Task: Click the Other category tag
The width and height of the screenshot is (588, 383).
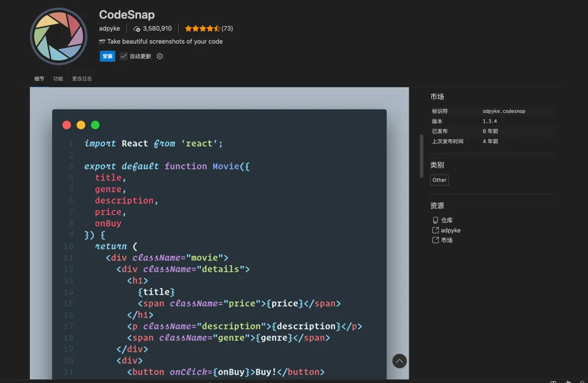Action: coord(439,180)
